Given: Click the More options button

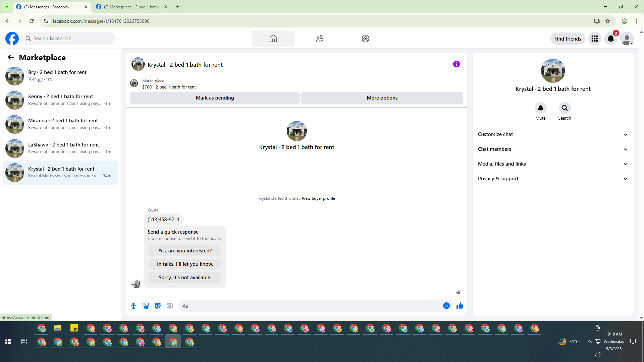Looking at the screenshot, I should click(x=382, y=98).
